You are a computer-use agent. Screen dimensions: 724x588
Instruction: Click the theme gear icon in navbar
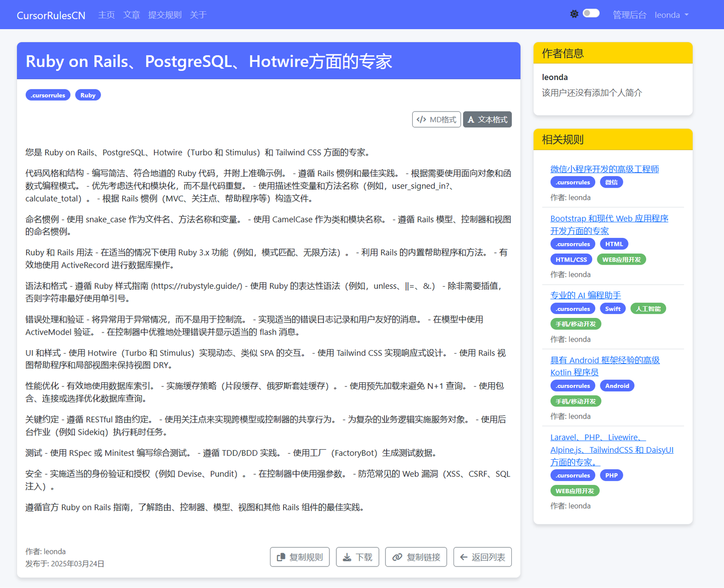point(574,14)
